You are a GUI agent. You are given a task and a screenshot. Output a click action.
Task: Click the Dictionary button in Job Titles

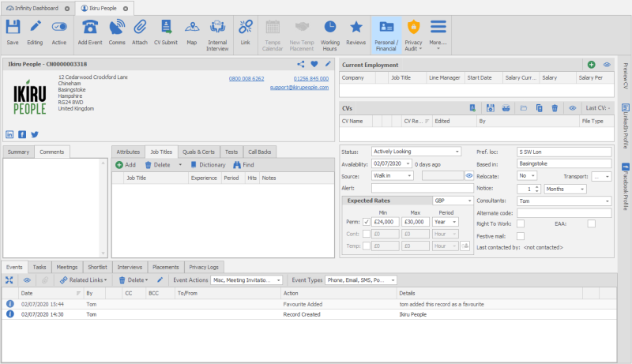click(207, 165)
